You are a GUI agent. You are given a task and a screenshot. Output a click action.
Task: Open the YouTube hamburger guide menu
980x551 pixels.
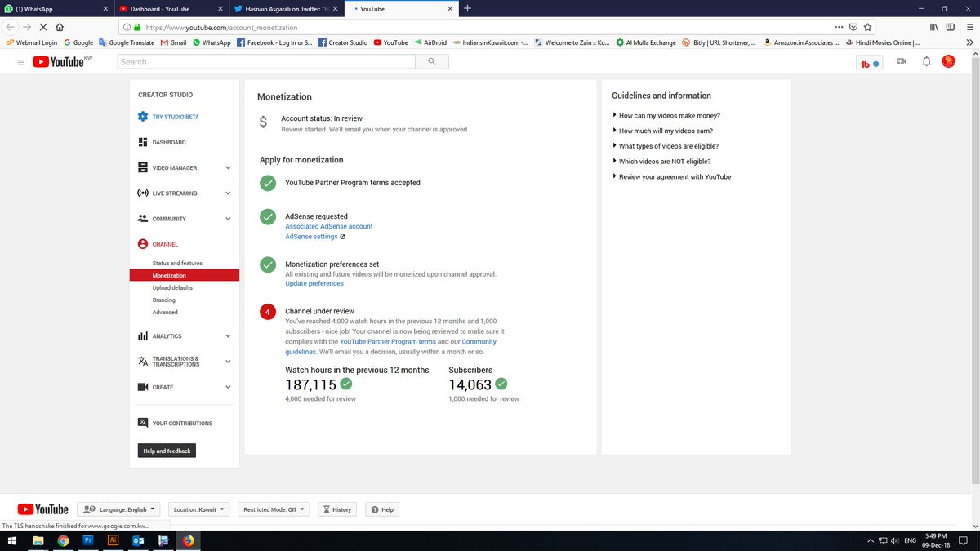[21, 61]
